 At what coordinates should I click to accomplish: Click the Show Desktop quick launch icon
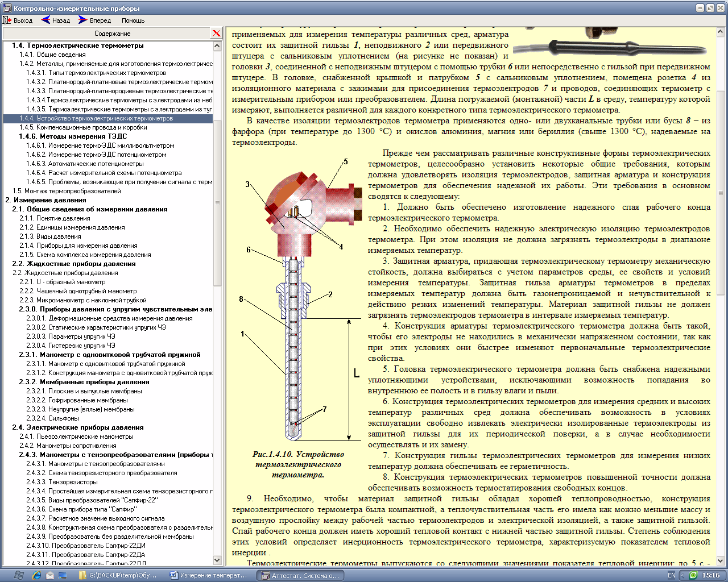(63, 575)
